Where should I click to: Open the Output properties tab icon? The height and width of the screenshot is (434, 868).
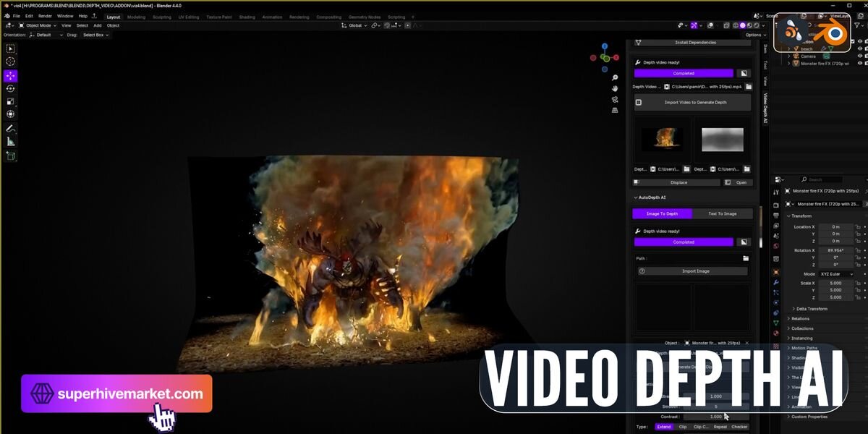tap(775, 216)
